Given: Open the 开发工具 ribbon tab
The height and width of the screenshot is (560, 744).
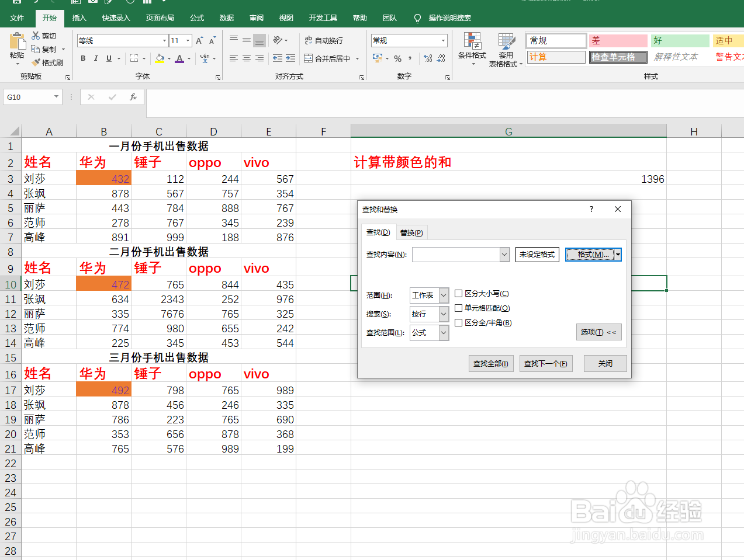Looking at the screenshot, I should tap(322, 18).
